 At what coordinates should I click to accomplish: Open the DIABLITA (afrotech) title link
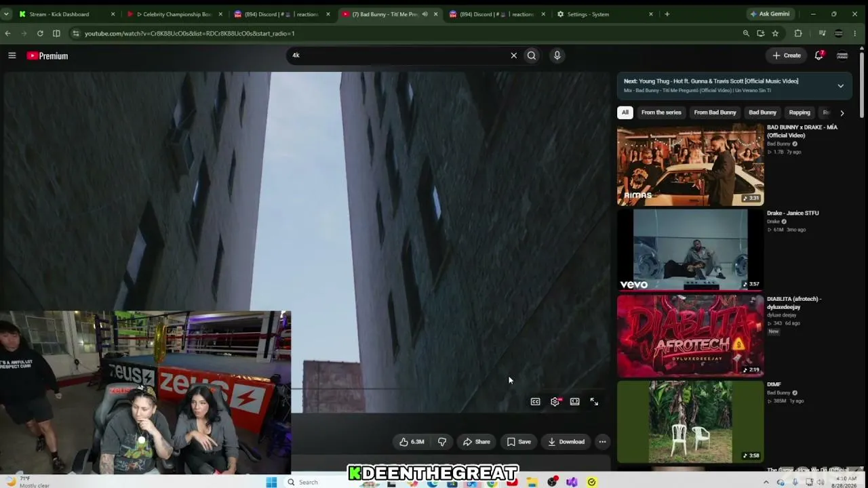point(794,303)
